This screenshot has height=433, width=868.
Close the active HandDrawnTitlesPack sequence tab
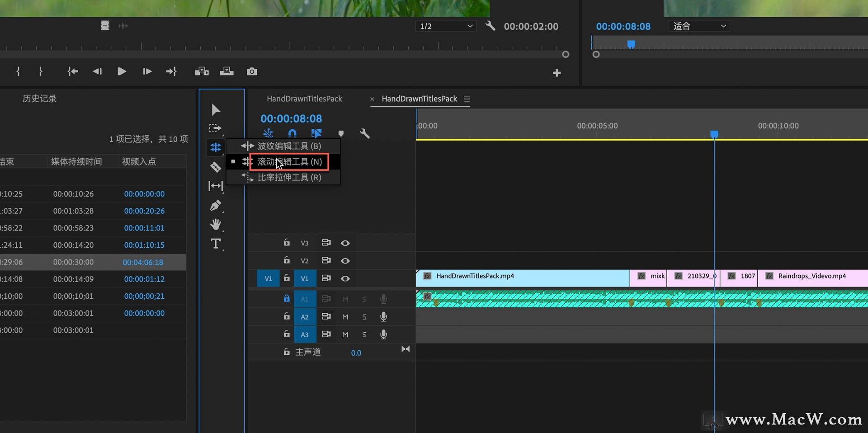click(372, 99)
